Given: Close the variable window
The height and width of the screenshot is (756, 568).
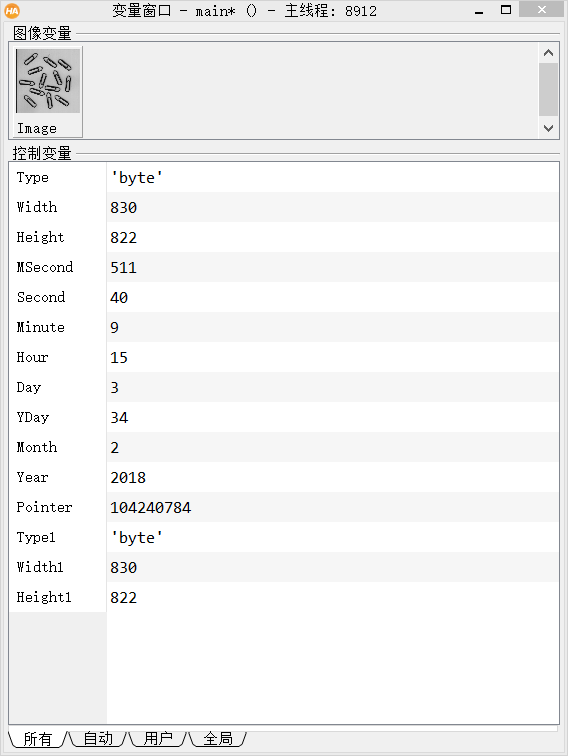Looking at the screenshot, I should pyautogui.click(x=541, y=10).
